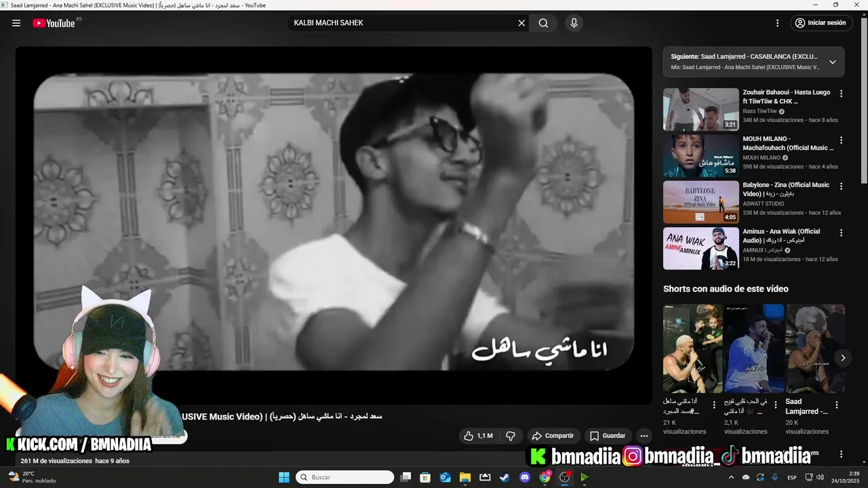The width and height of the screenshot is (868, 488).
Task: Open Aminux Ana Wiak video thumbnail
Action: click(x=701, y=248)
